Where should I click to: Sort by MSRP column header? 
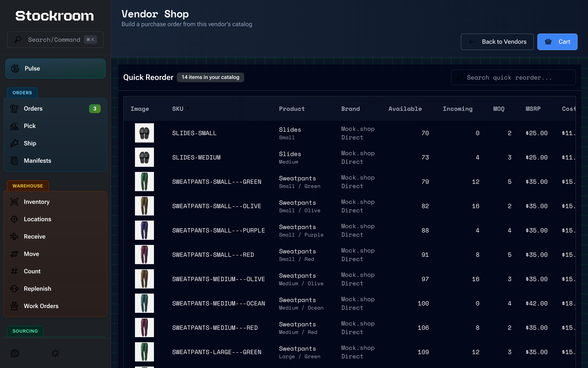coord(536,109)
